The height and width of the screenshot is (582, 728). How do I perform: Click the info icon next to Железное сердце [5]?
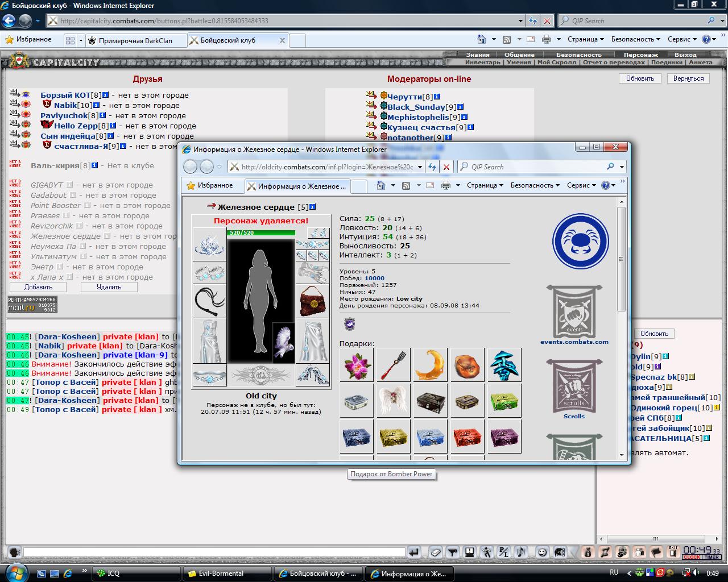click(312, 207)
